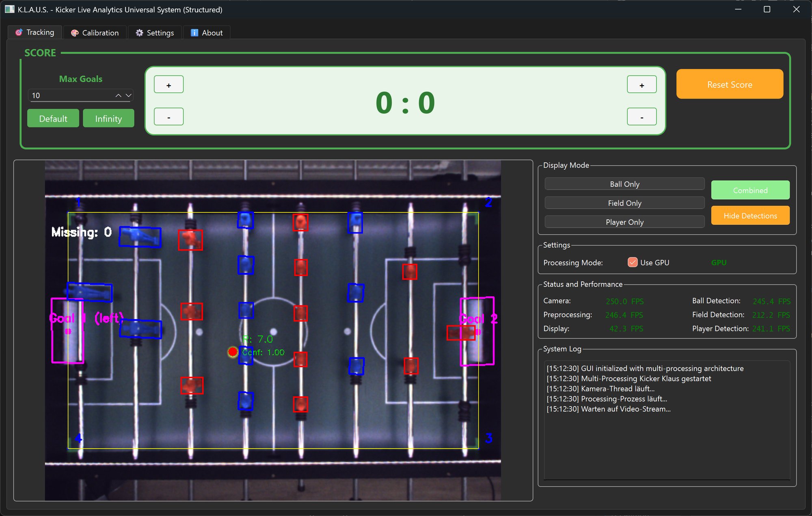Screen dimensions: 812x516
Task: Click the Default max goals button
Action: coord(53,119)
